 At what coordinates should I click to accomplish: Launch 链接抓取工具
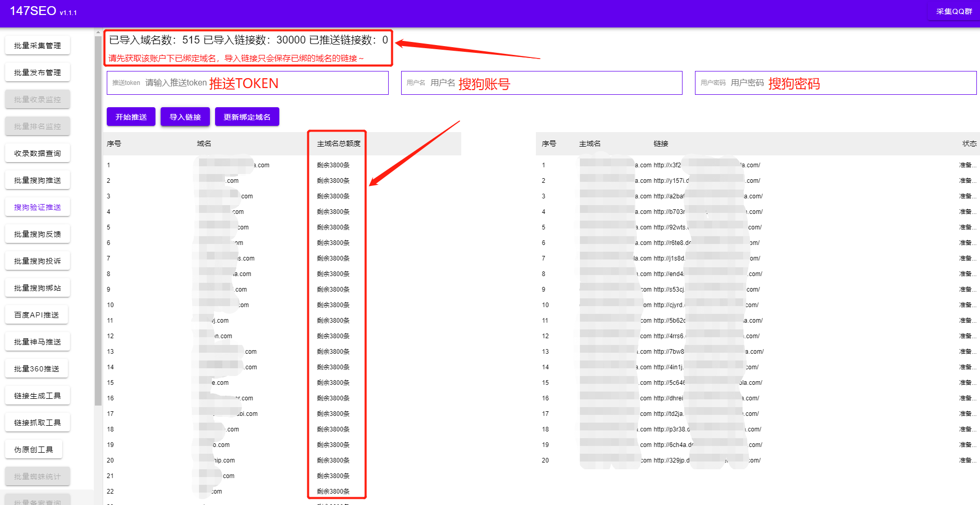(x=37, y=423)
